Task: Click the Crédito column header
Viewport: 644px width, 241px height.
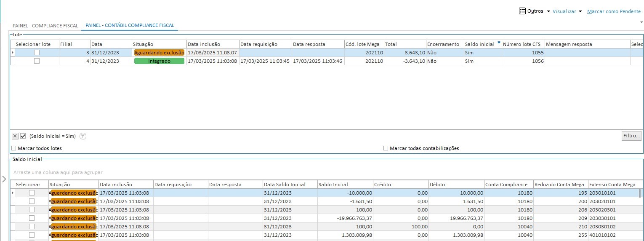Action: tap(401, 185)
